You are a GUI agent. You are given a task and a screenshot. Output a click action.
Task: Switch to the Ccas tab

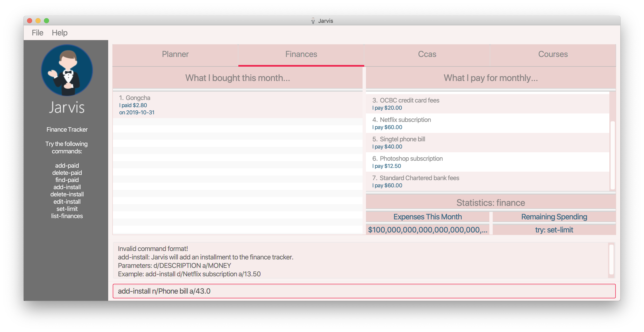pos(427,54)
